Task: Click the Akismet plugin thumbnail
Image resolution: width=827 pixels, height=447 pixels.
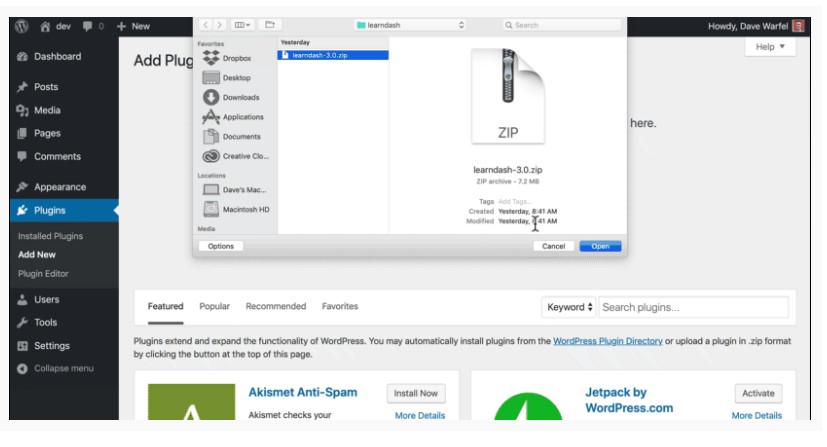Action: click(x=191, y=402)
